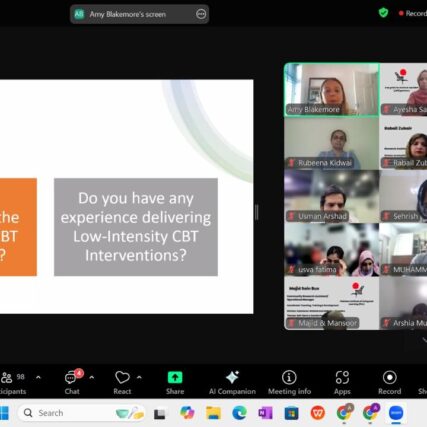Viewport: 427px width, 427px height.
Task: Open Task View in the taskbar
Action: tap(159, 414)
